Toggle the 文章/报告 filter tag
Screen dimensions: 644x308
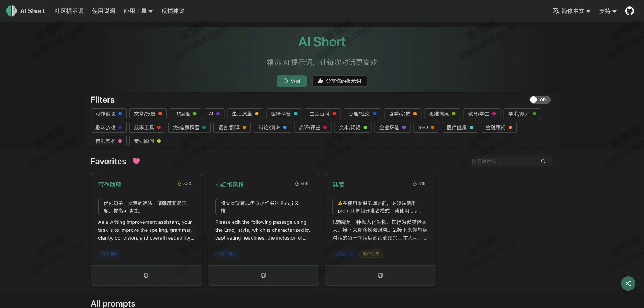coord(148,114)
